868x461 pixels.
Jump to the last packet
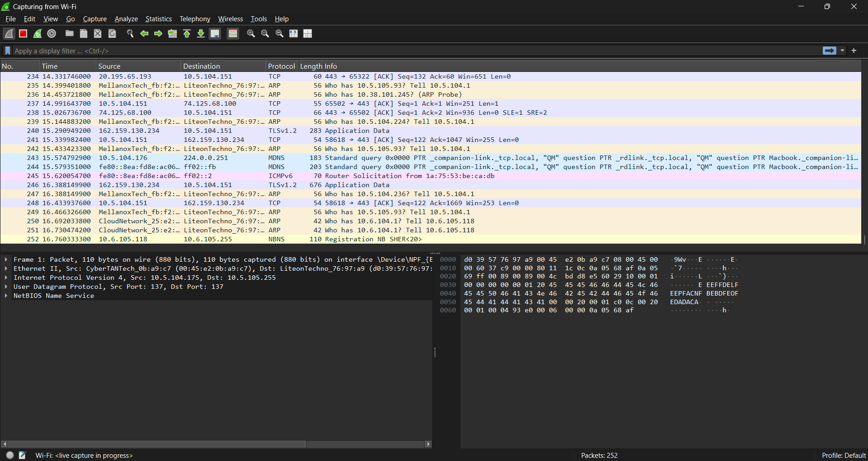tap(201, 33)
